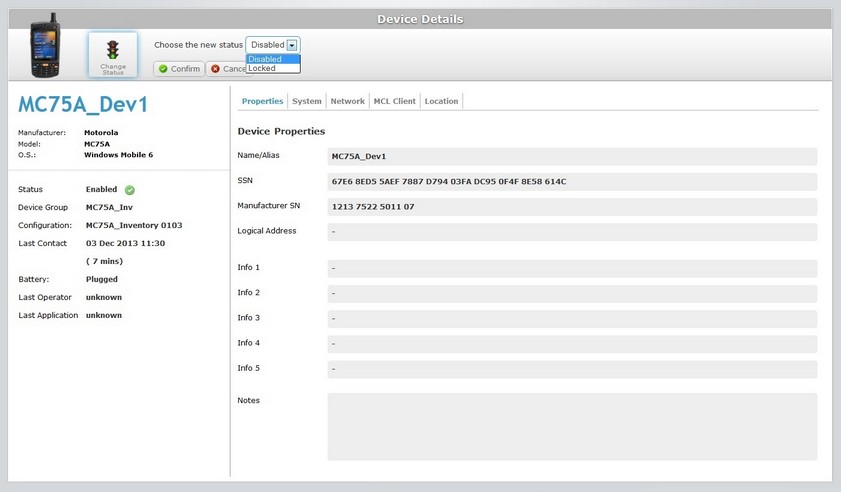Click the Name/Alias field with MC75A_Dev1
This screenshot has width=841, height=492.
[x=572, y=157]
